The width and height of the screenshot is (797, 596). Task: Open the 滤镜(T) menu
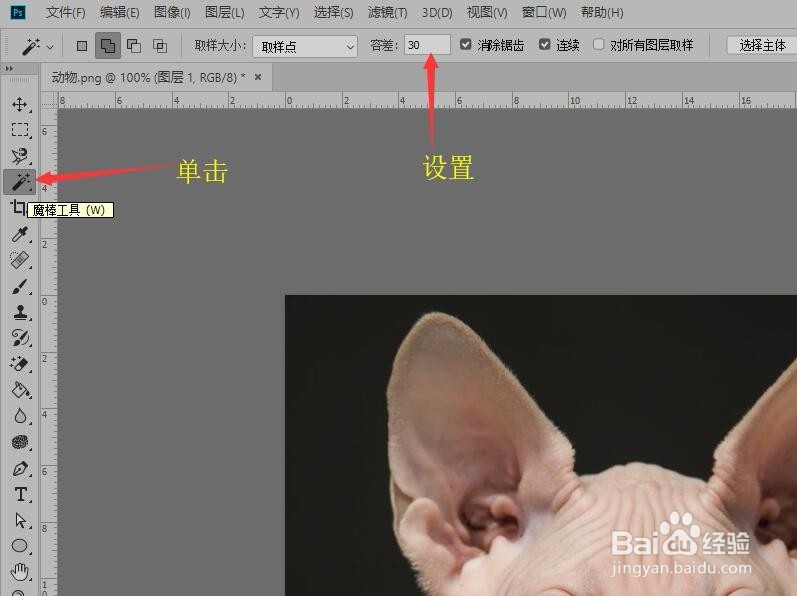[x=387, y=12]
